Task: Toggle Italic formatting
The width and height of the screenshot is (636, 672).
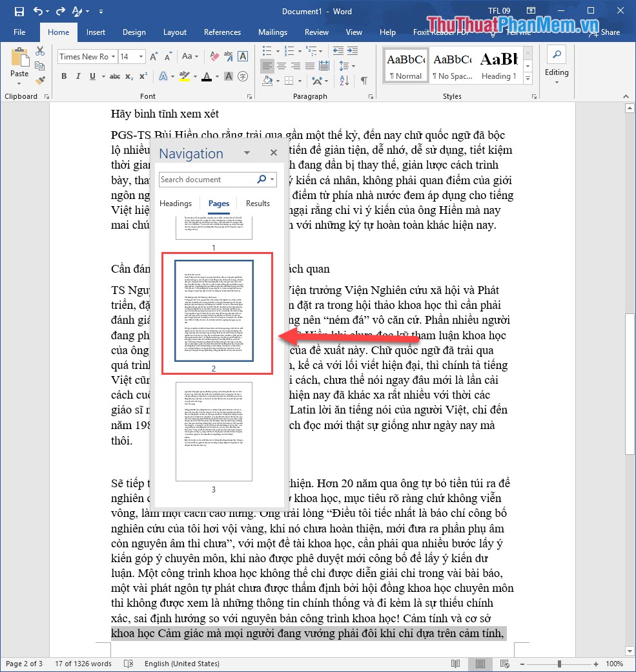Action: coord(78,76)
